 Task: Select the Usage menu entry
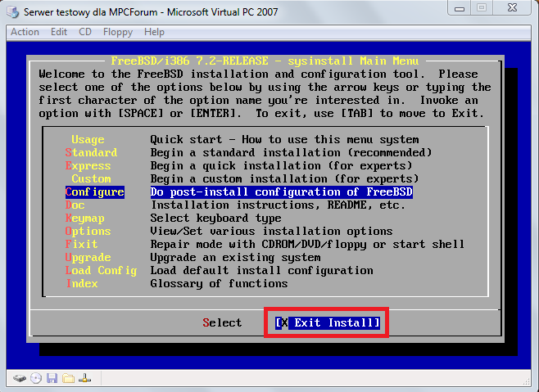(88, 139)
